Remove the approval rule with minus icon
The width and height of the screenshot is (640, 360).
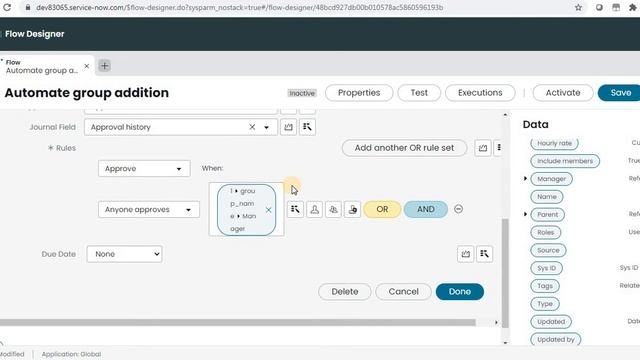tap(458, 209)
